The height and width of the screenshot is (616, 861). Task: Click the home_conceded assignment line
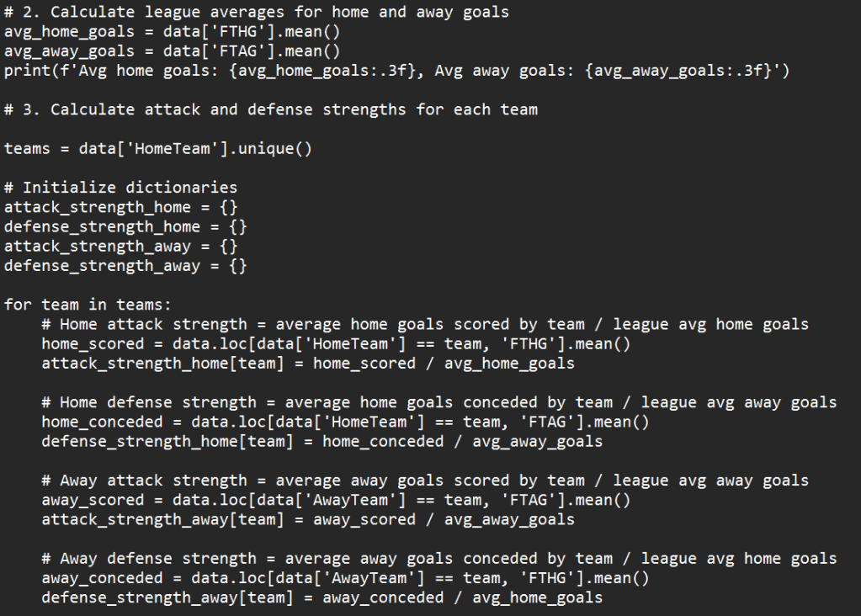[x=345, y=422]
